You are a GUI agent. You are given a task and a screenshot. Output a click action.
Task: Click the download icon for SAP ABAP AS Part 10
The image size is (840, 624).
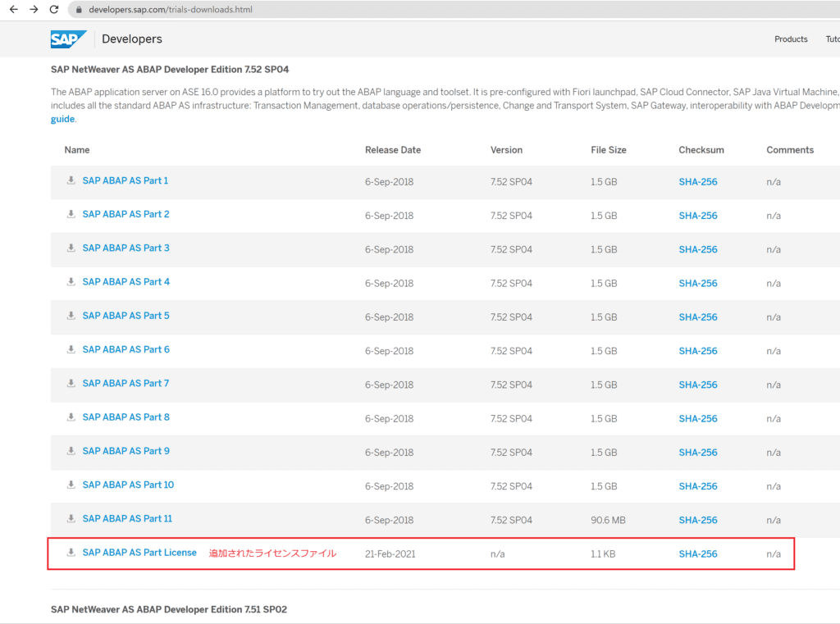pyautogui.click(x=71, y=485)
